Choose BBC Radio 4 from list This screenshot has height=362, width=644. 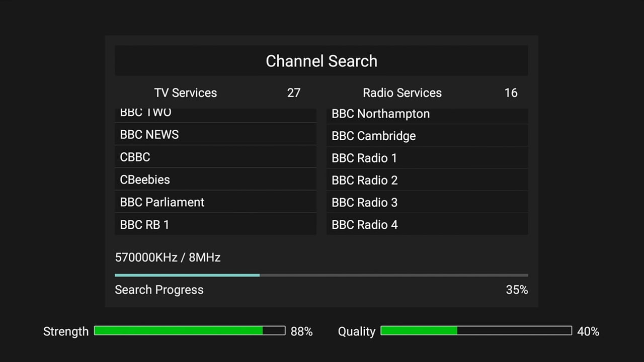click(427, 224)
